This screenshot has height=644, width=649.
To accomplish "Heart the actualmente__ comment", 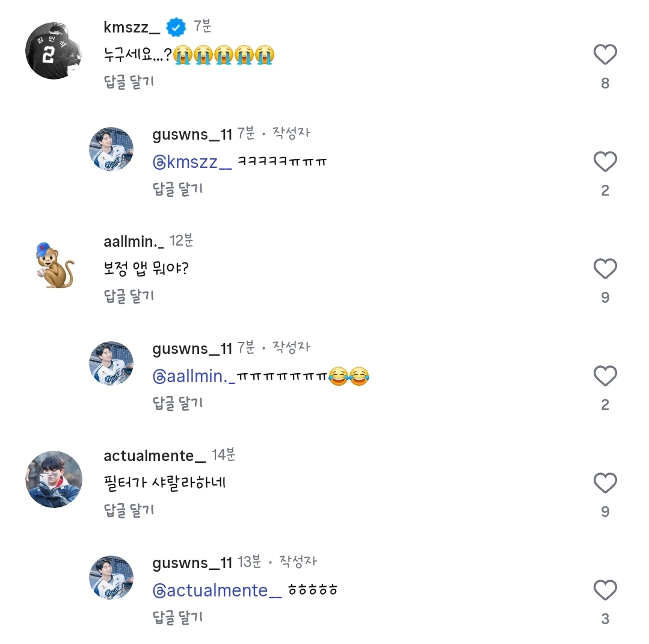I will [x=605, y=483].
